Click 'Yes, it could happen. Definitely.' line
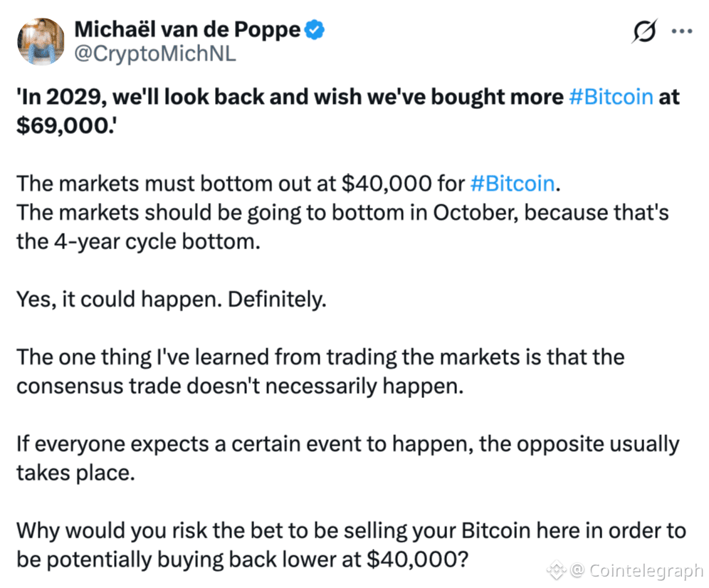Viewport: 709px width, 588px height. coord(172,300)
